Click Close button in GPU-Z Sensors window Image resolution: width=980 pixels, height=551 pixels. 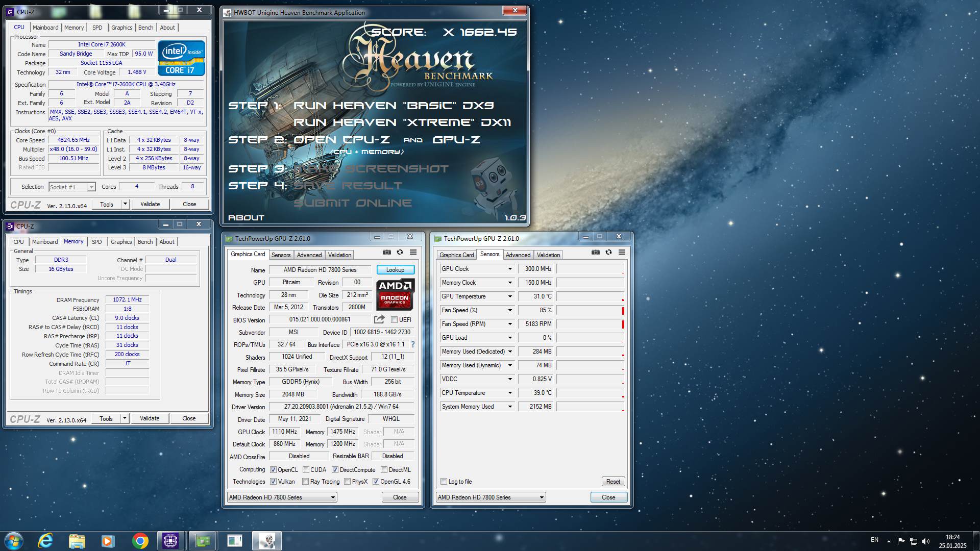click(608, 497)
